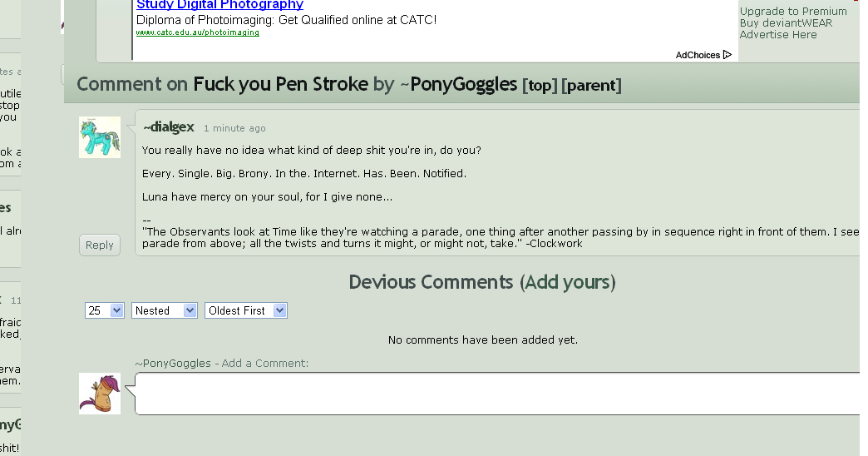Jump to [top] of comment thread
The image size is (868, 456).
click(x=540, y=85)
